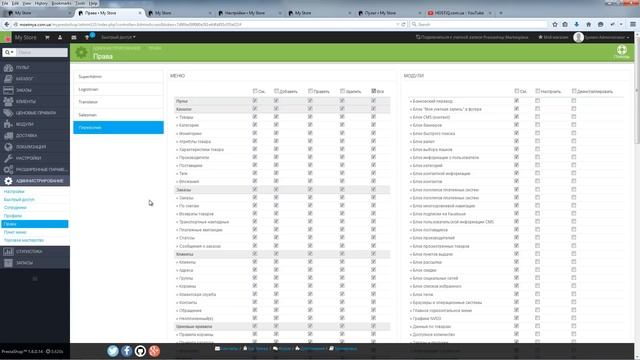Click the customer person icon in top bar
Viewport: 640px width, 360px height.
(60, 37)
